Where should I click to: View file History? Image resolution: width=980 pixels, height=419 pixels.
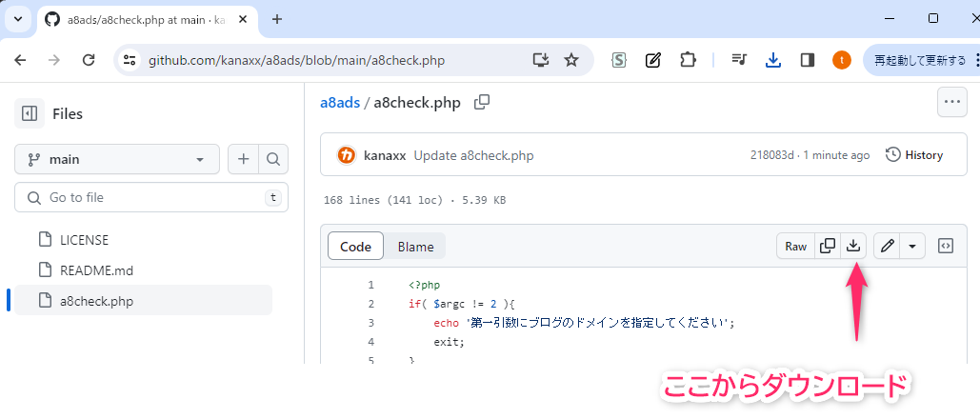tap(914, 155)
